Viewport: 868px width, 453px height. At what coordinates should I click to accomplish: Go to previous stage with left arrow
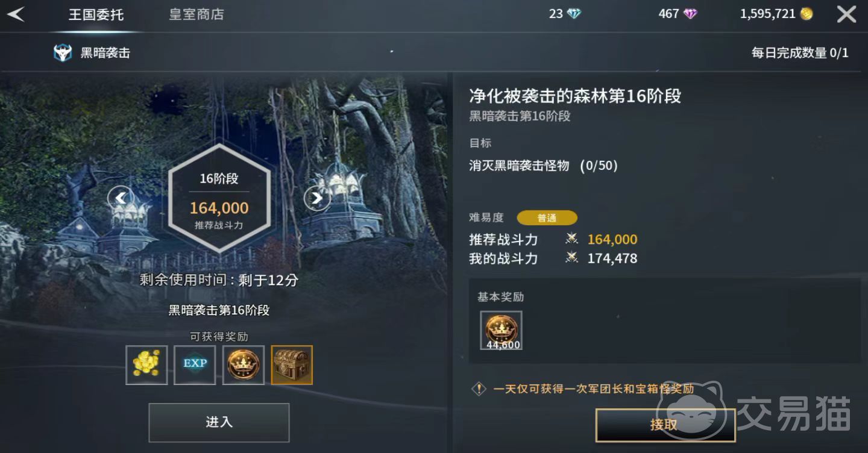tap(121, 198)
